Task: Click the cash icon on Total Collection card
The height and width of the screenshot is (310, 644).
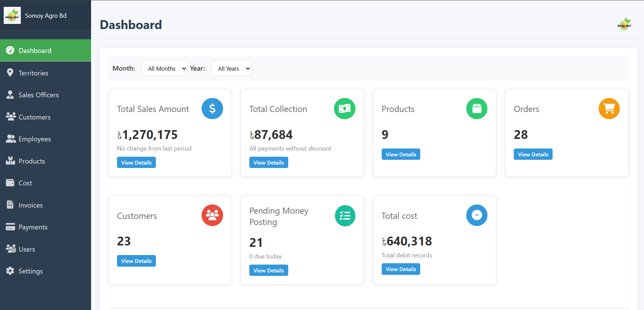Action: [x=345, y=109]
